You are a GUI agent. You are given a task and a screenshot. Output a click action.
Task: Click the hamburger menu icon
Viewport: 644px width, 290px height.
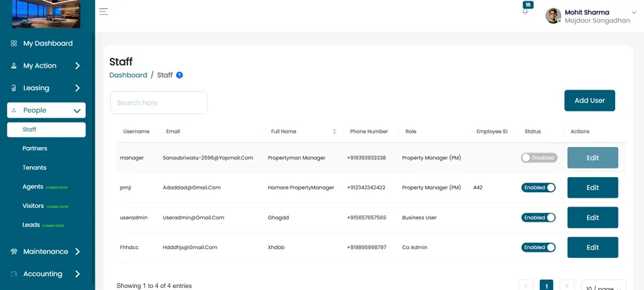[103, 12]
